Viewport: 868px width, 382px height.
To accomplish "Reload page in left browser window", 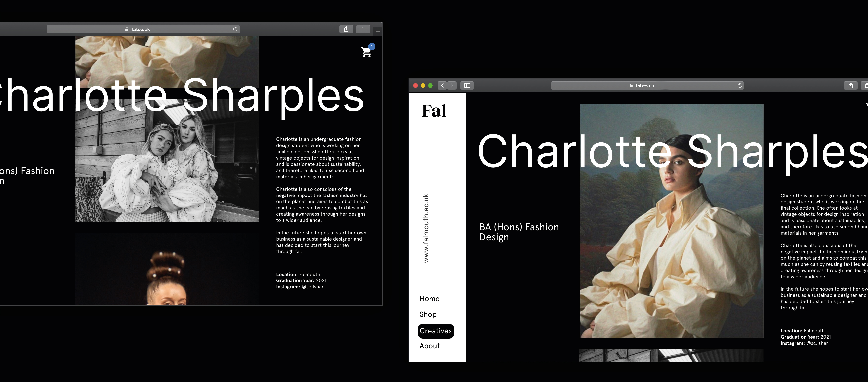I will tap(235, 29).
